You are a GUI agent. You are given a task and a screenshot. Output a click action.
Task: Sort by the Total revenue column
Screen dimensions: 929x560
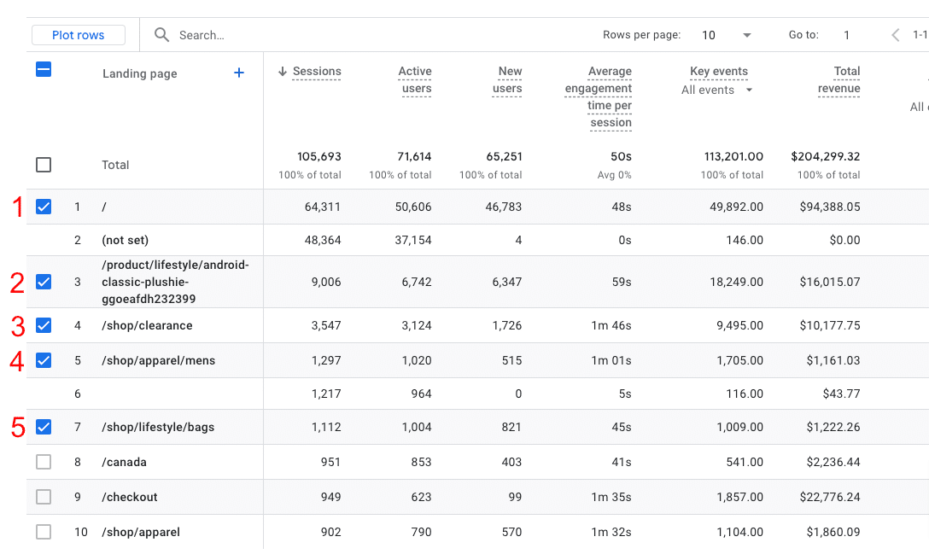coord(838,80)
